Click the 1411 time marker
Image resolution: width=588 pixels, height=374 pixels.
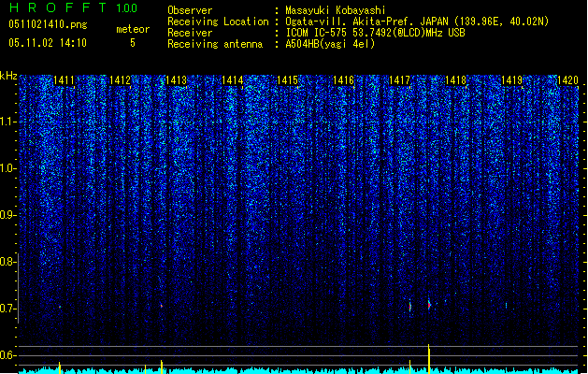click(x=64, y=80)
